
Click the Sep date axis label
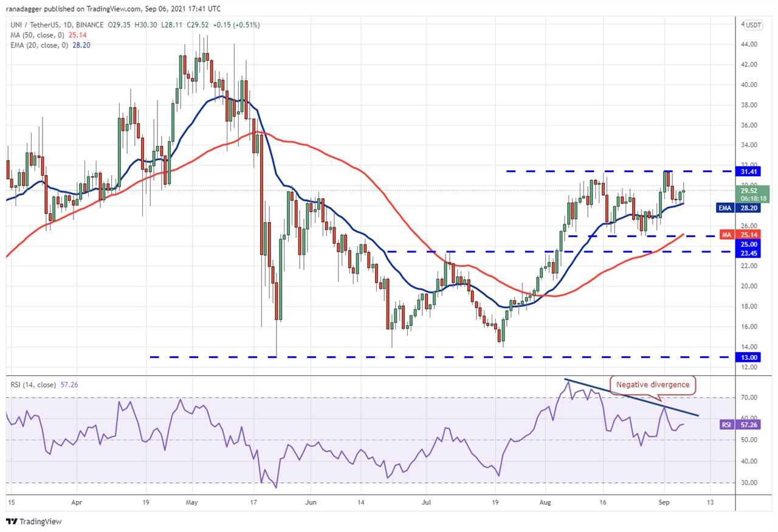664,504
